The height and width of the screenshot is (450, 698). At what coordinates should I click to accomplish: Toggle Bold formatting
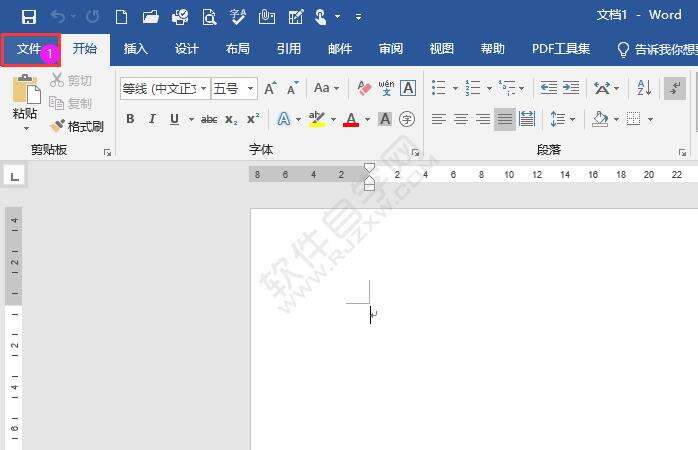[x=130, y=119]
